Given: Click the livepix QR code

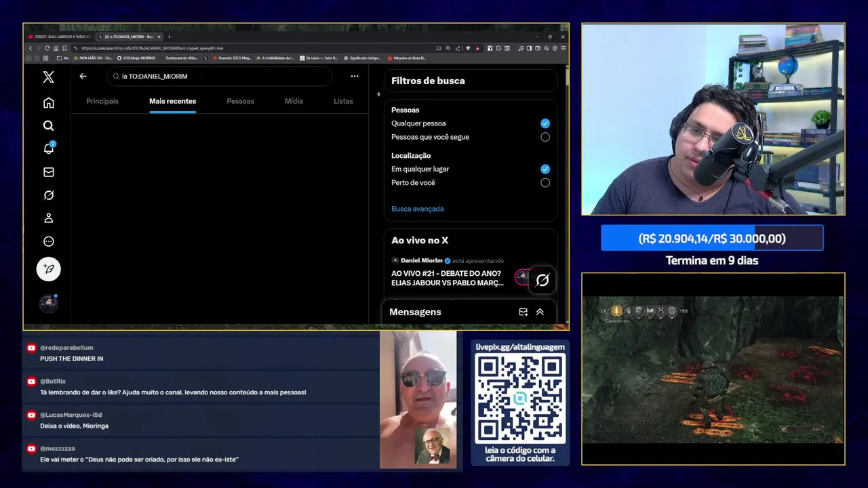Looking at the screenshot, I should [520, 399].
